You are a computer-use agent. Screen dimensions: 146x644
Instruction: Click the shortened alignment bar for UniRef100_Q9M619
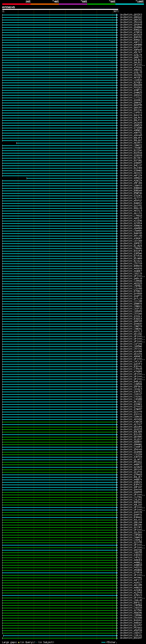coord(72,178)
